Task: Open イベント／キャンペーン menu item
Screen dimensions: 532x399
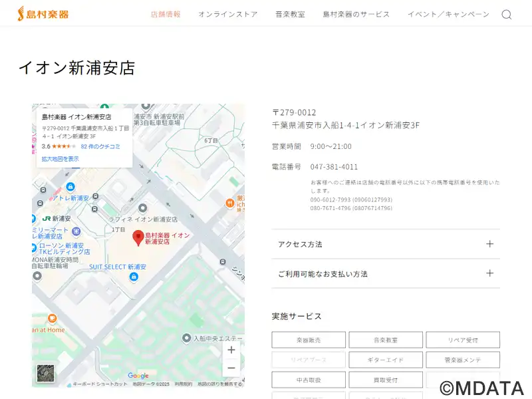Action: pos(448,14)
